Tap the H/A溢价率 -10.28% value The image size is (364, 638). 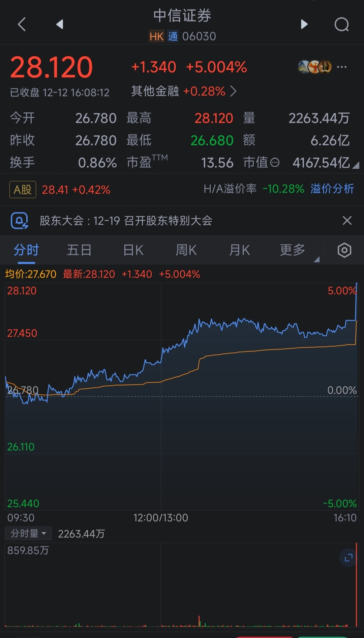[x=283, y=189]
